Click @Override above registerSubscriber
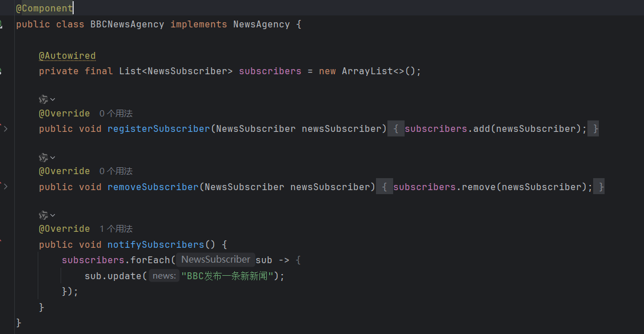Image resolution: width=644 pixels, height=334 pixels. click(64, 113)
